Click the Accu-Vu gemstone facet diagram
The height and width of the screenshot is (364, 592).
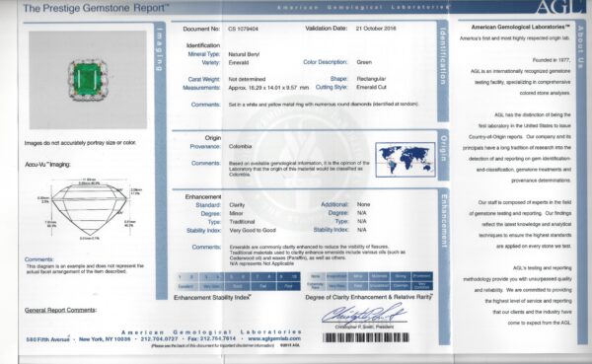pos(89,209)
